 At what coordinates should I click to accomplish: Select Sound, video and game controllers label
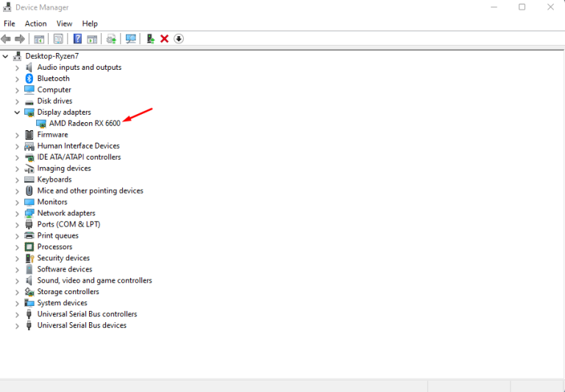click(x=94, y=280)
